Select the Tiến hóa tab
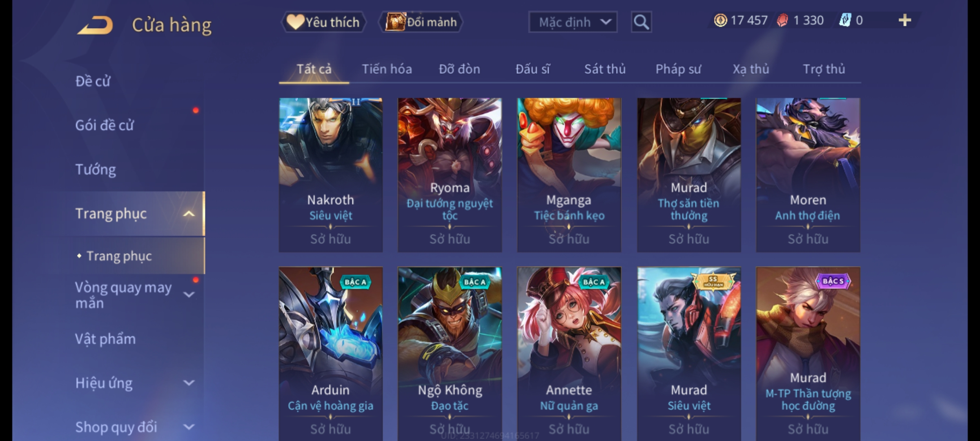This screenshot has width=980, height=441. point(387,69)
